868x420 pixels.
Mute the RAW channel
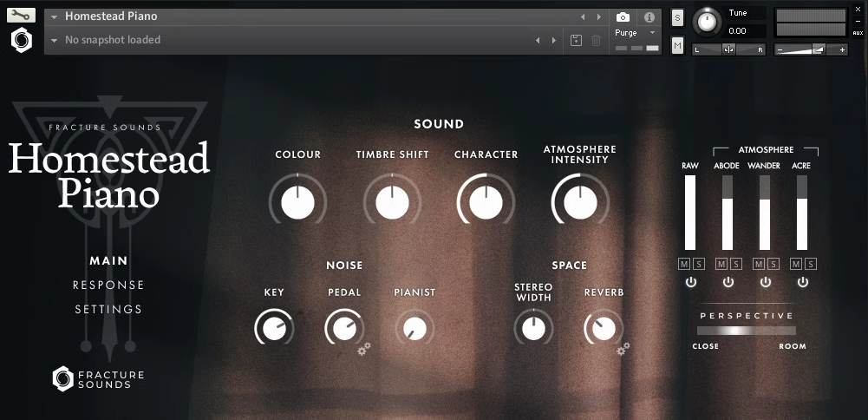(x=684, y=265)
